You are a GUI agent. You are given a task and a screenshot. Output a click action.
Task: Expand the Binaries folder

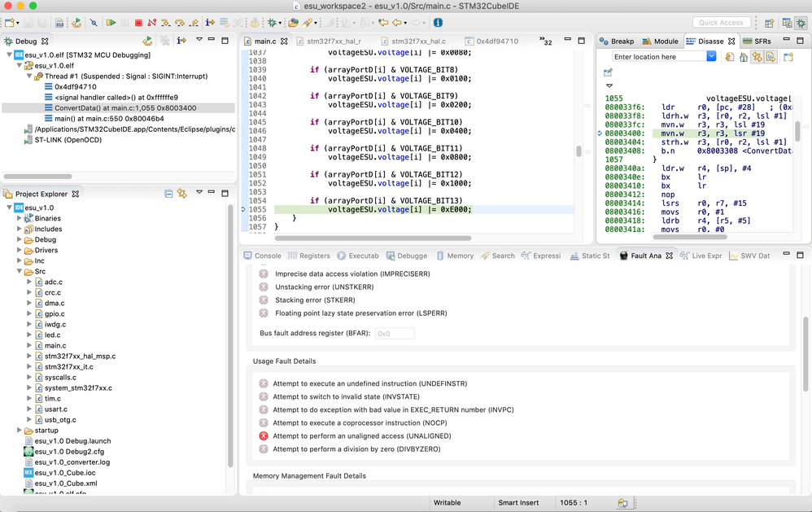(x=20, y=218)
